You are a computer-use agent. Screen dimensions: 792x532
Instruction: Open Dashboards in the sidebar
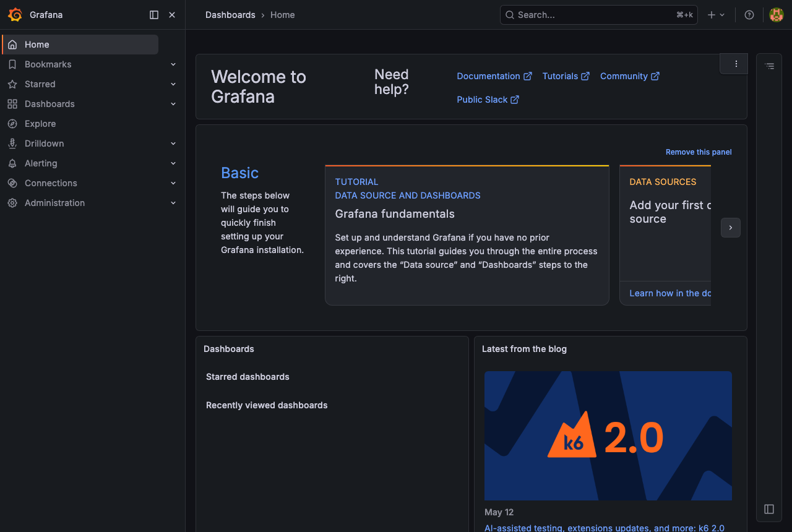pos(49,104)
